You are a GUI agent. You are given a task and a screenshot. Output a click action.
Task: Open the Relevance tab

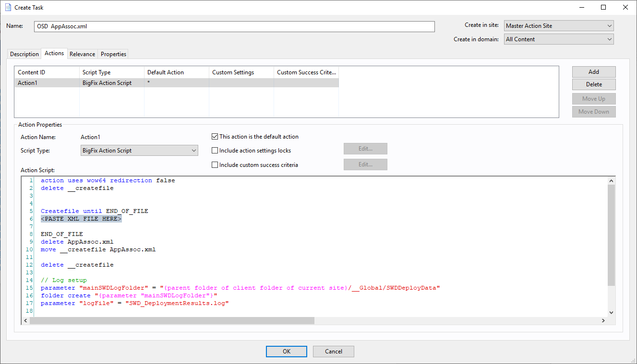(x=83, y=54)
